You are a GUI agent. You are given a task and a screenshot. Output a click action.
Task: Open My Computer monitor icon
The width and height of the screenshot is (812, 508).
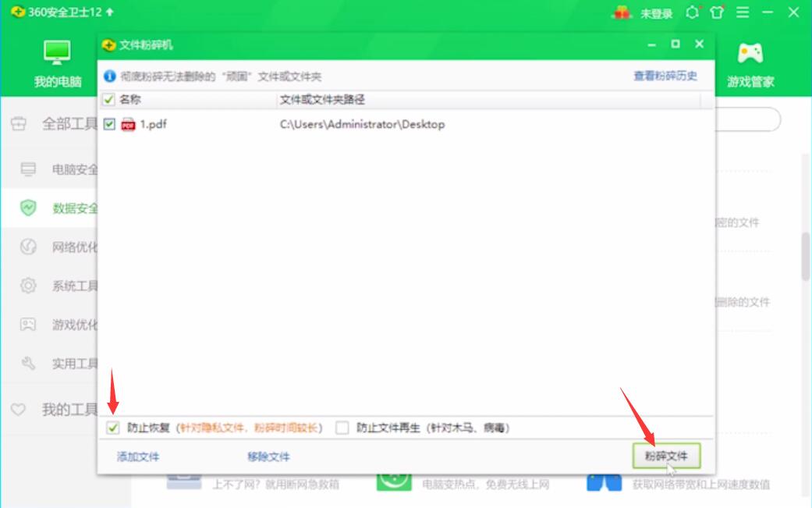[x=57, y=52]
